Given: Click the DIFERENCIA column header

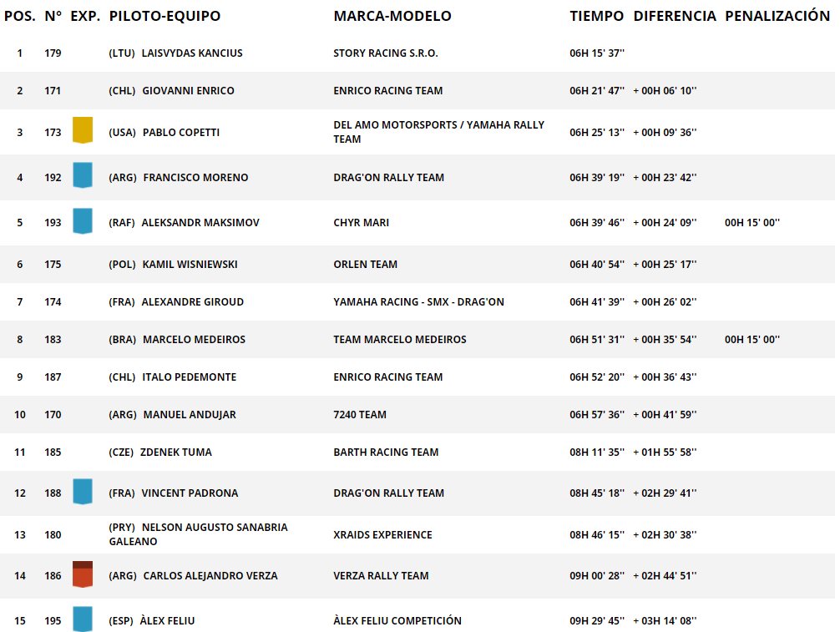Looking at the screenshot, I should tap(675, 16).
